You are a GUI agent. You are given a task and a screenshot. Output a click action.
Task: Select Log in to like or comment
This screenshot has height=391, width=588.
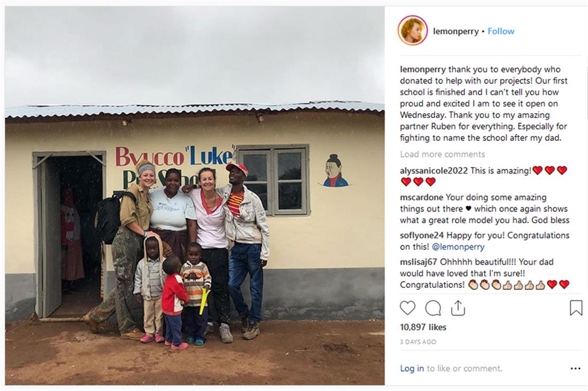click(412, 369)
